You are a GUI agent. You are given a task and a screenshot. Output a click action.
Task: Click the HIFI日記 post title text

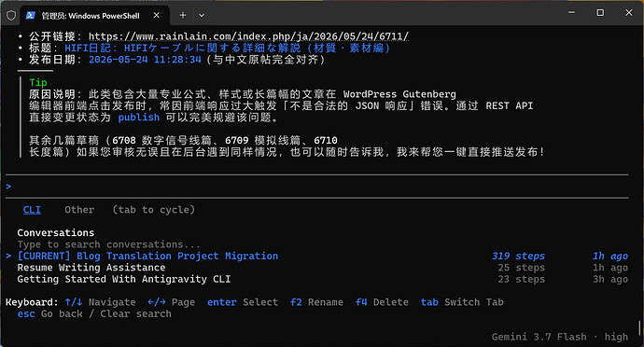(x=228, y=49)
